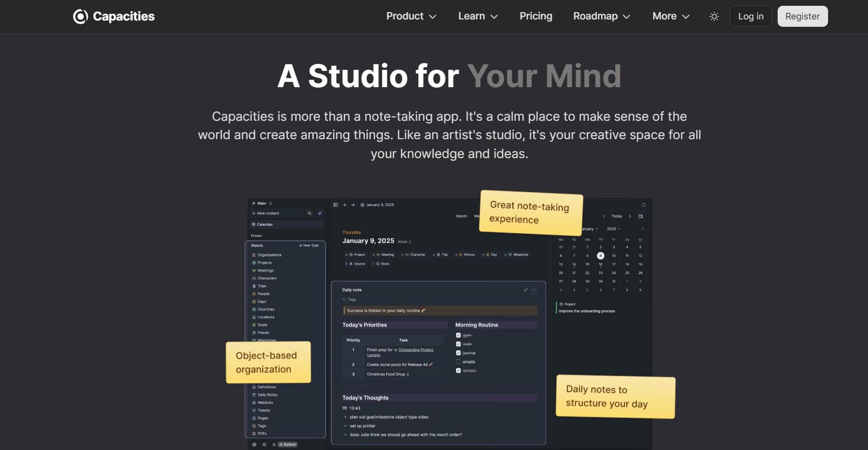Screen dimensions: 868x450
Task: Expand the Product dropdown menu
Action: [411, 16]
